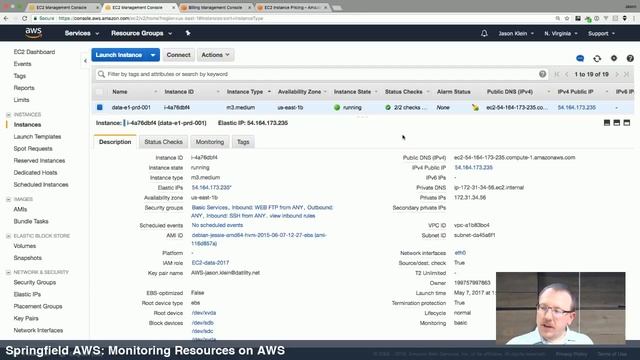Click the pin shortcut icon in AWS header
The image size is (640, 360).
point(188,33)
